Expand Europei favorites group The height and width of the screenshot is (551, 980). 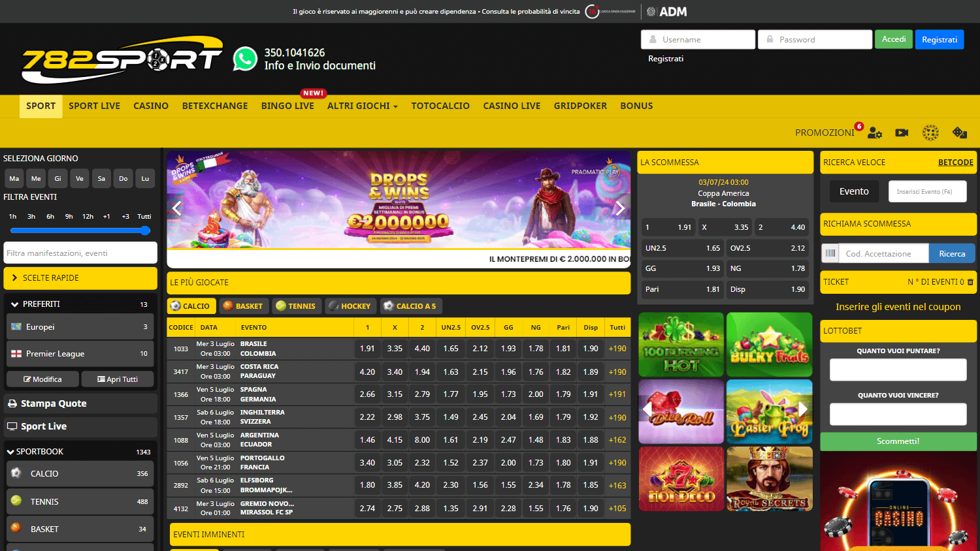(80, 327)
